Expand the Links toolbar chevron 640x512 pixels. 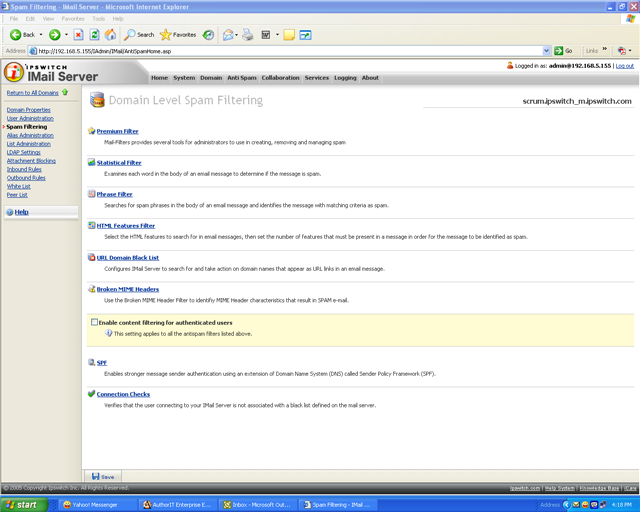[x=604, y=49]
